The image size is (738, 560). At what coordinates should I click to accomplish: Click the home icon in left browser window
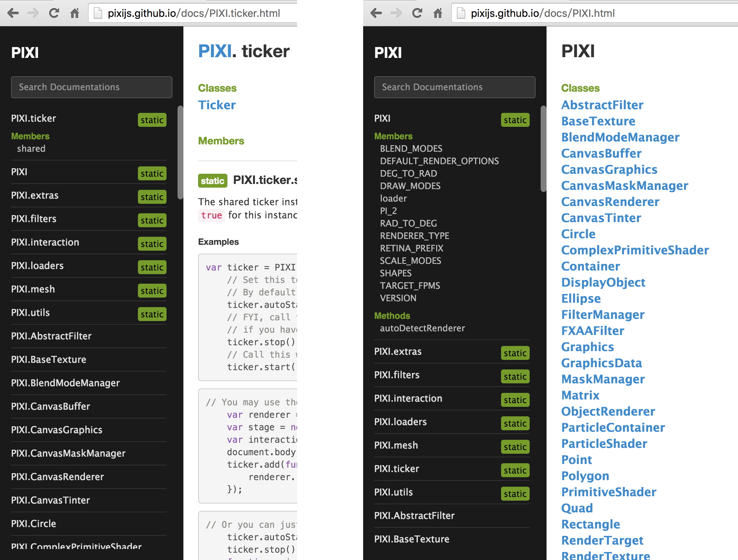(x=75, y=14)
